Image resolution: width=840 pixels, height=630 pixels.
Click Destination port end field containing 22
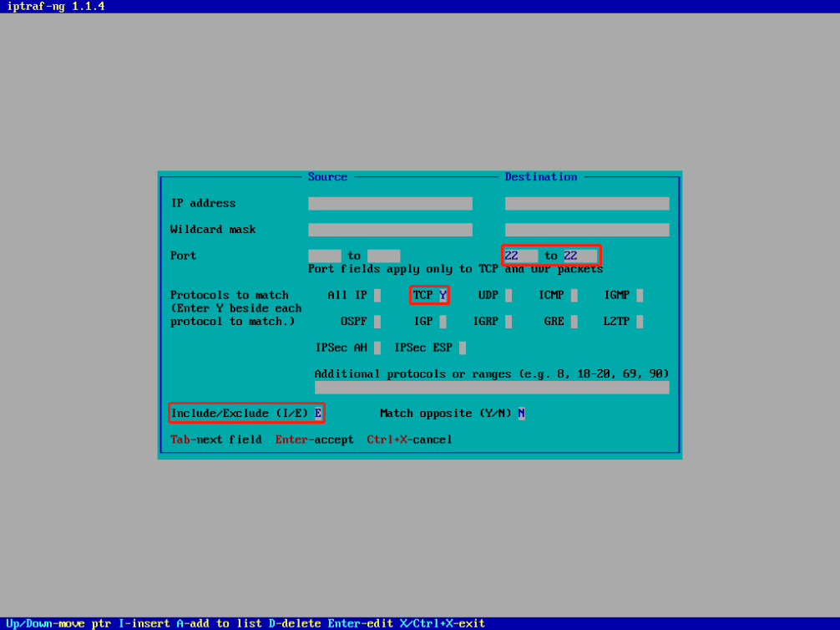click(x=579, y=256)
